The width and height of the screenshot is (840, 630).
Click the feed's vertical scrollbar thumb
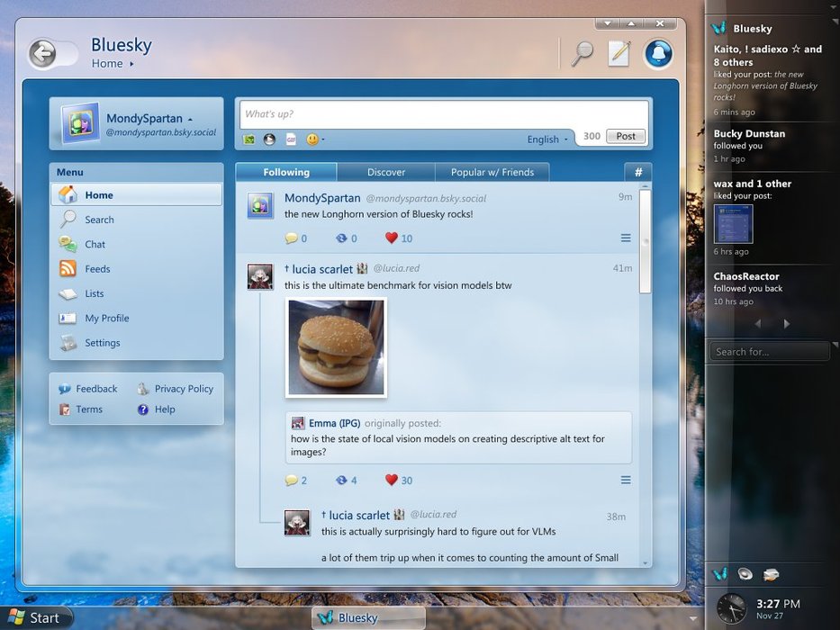tap(645, 241)
